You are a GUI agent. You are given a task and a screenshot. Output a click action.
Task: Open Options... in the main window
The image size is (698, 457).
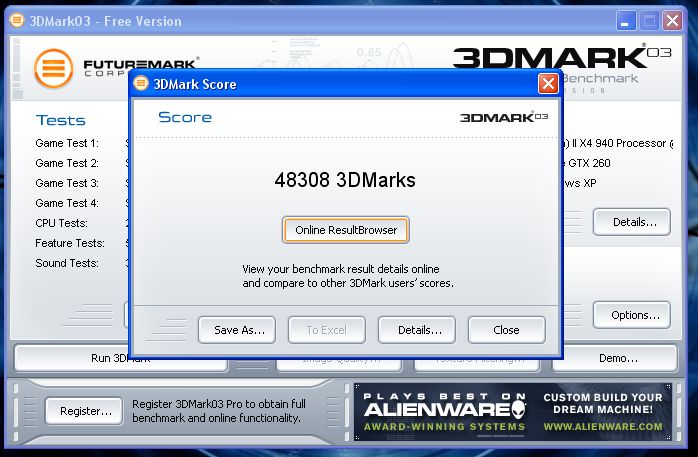click(x=632, y=315)
